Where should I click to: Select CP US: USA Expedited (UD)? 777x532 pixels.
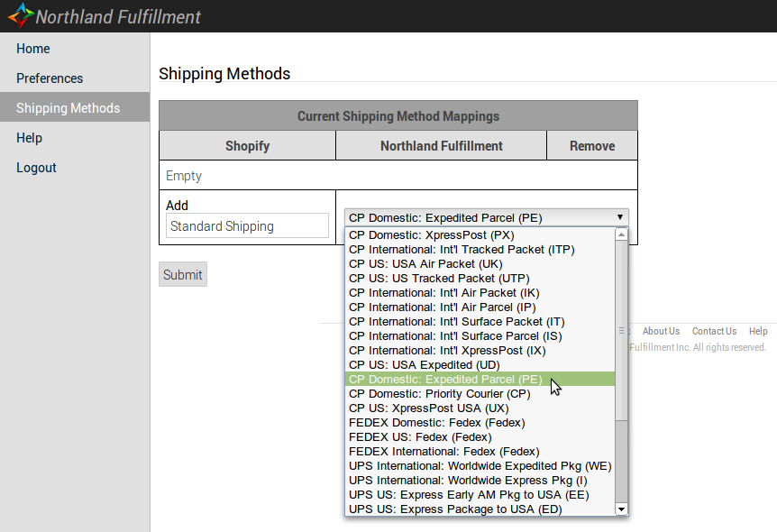[x=480, y=364]
